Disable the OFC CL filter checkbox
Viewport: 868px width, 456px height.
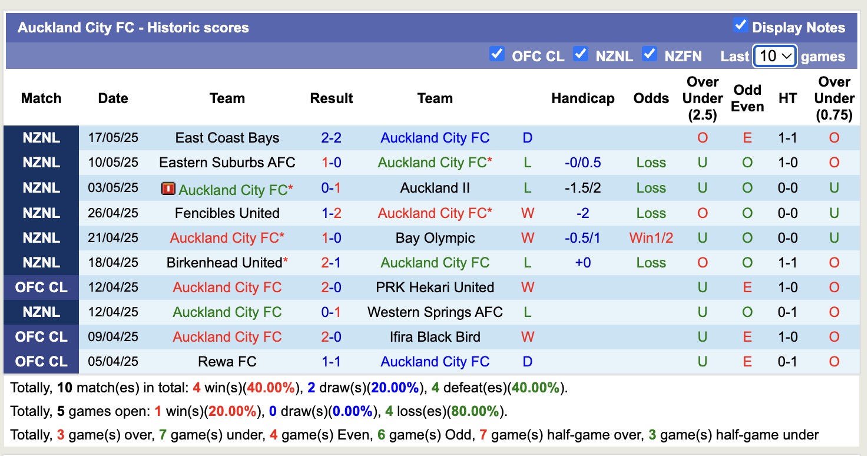click(x=496, y=54)
